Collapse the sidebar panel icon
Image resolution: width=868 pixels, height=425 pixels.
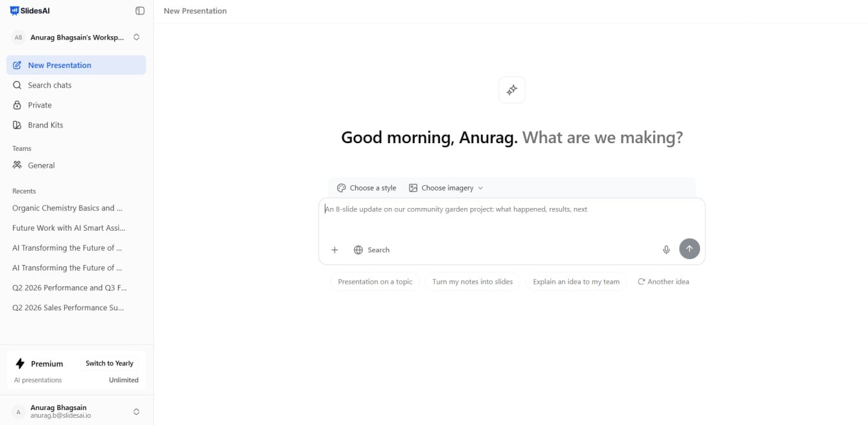point(140,11)
